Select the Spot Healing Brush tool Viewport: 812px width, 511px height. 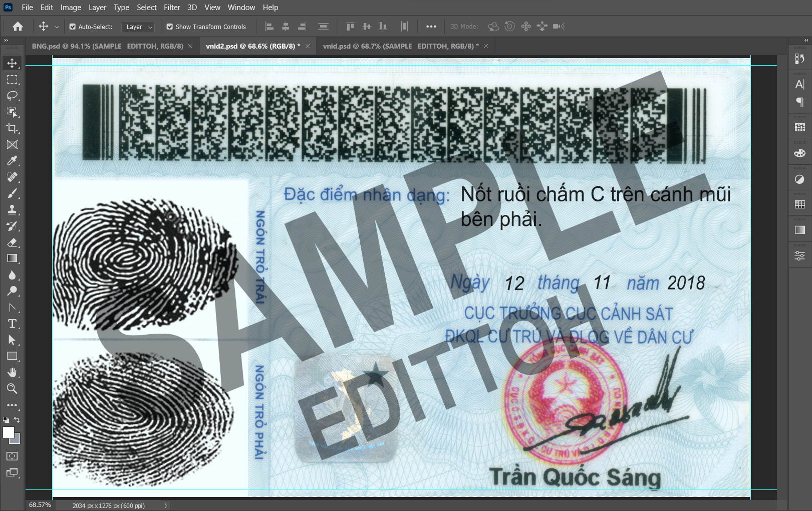coord(12,177)
